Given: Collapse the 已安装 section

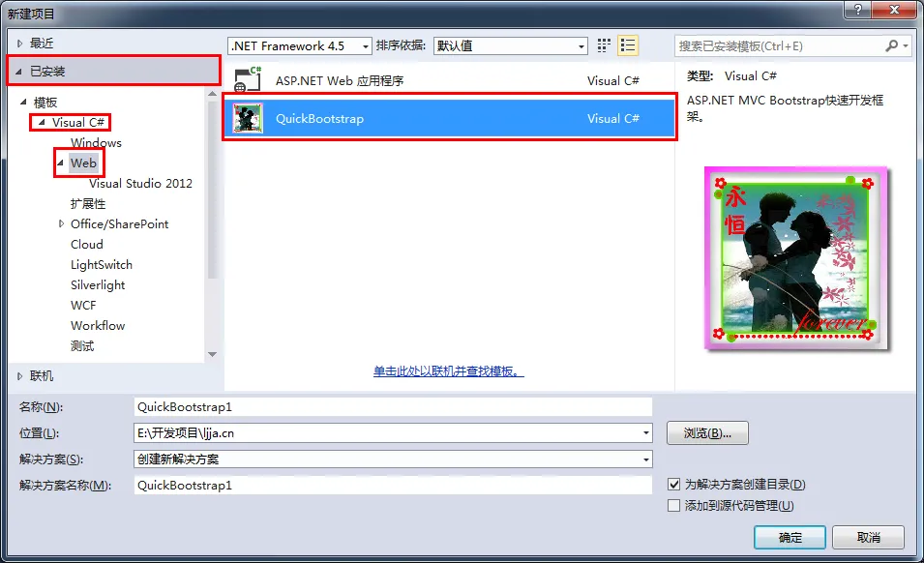Looking at the screenshot, I should (x=18, y=72).
